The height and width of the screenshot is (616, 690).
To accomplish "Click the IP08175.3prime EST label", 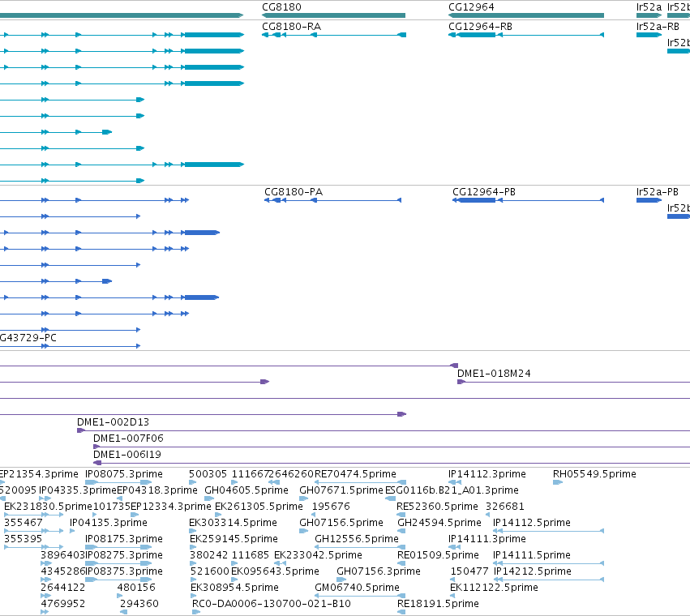I will [x=124, y=539].
